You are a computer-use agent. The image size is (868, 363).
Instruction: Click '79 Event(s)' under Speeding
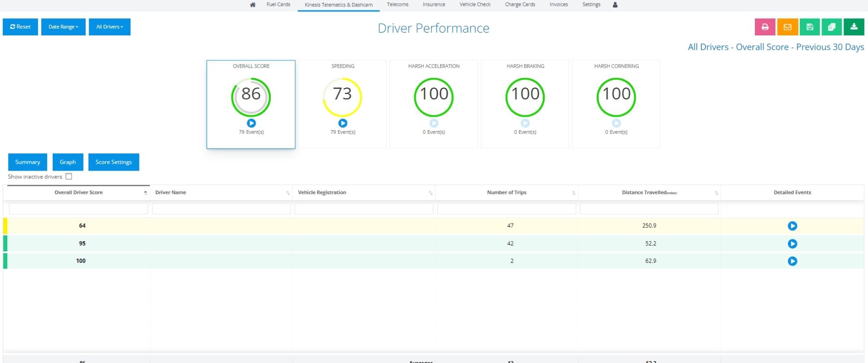pyautogui.click(x=343, y=132)
